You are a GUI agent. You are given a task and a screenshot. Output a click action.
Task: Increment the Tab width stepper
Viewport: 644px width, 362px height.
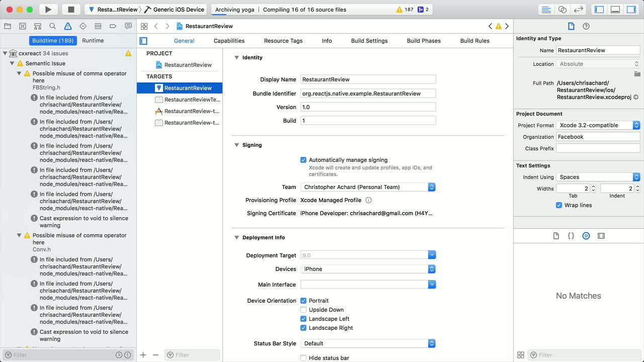(x=594, y=187)
